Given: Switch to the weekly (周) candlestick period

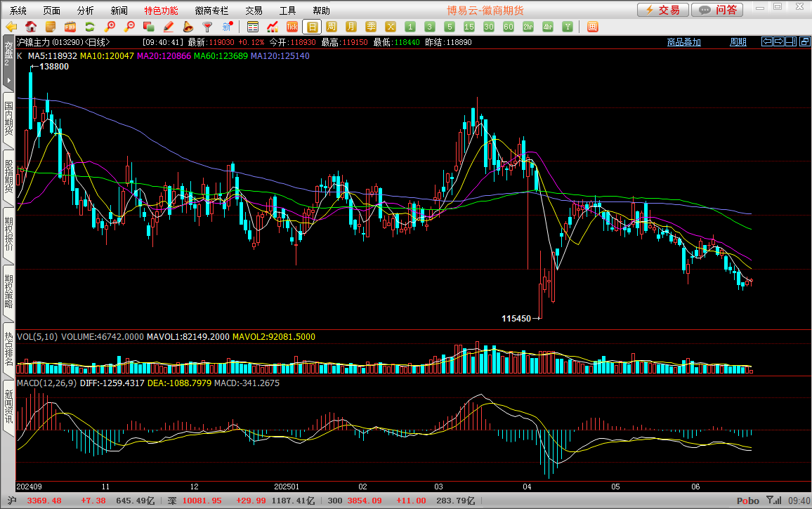Looking at the screenshot, I should (x=332, y=27).
